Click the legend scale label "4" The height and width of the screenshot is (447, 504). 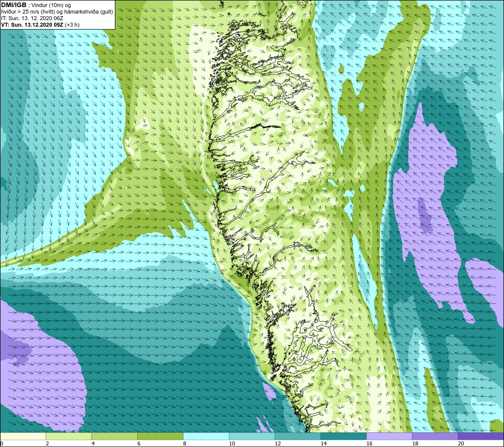(93, 443)
